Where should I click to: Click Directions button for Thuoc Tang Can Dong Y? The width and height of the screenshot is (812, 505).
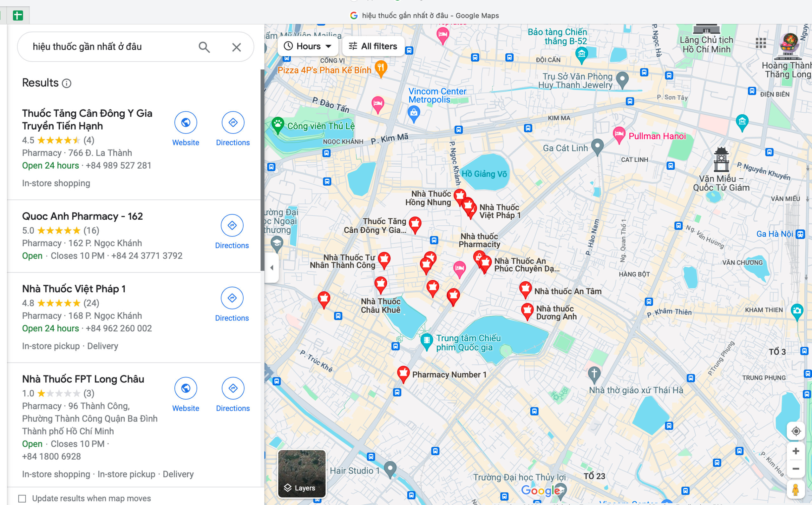(232, 122)
